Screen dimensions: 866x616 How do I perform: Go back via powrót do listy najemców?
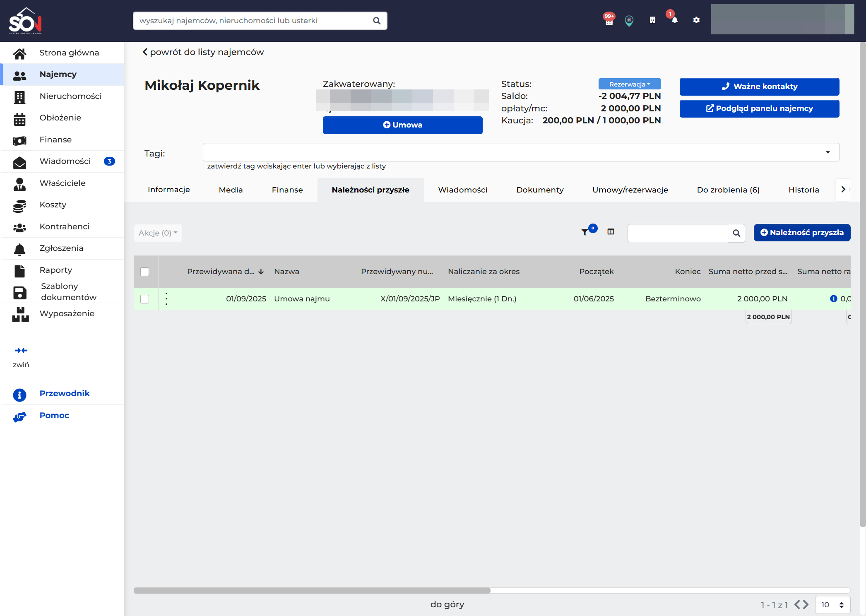click(203, 52)
